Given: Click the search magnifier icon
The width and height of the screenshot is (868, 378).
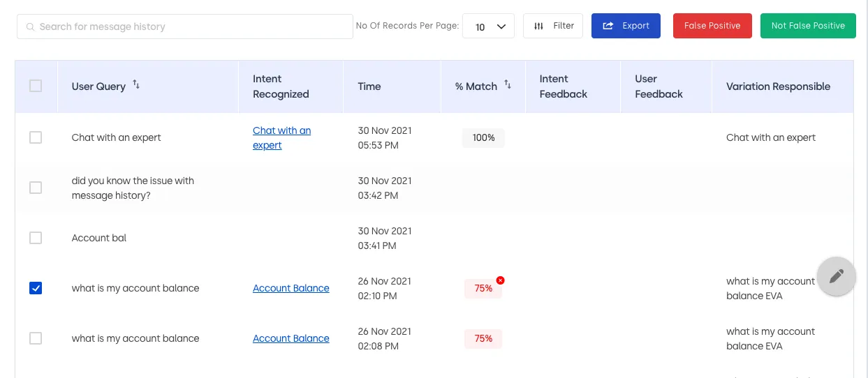Looking at the screenshot, I should (x=30, y=27).
